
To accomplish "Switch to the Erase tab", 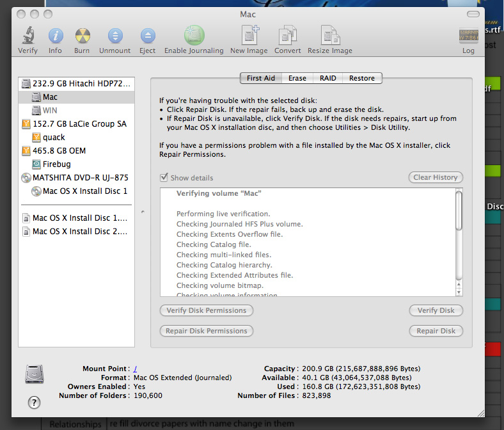I will pyautogui.click(x=297, y=78).
